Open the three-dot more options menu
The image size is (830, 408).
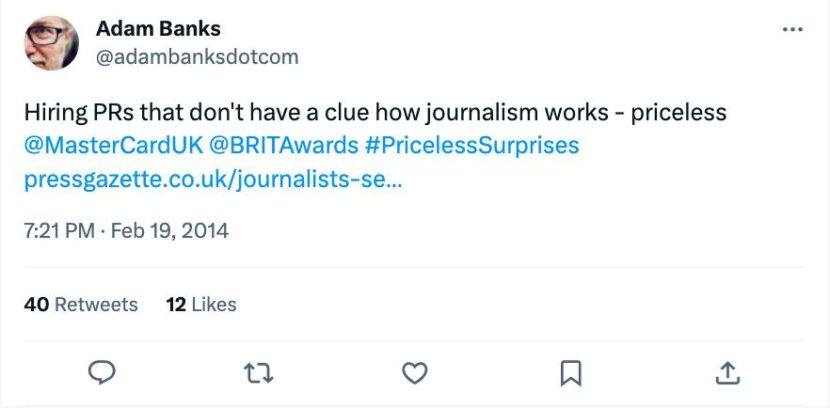[x=792, y=30]
